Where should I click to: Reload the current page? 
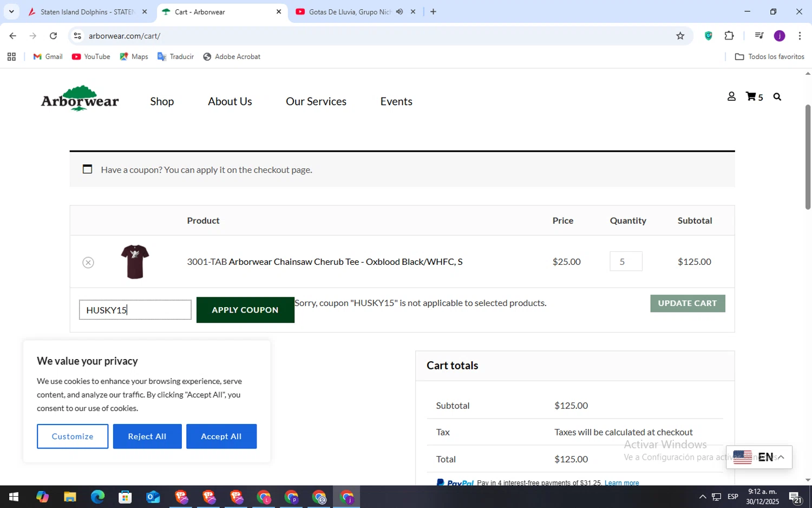53,36
